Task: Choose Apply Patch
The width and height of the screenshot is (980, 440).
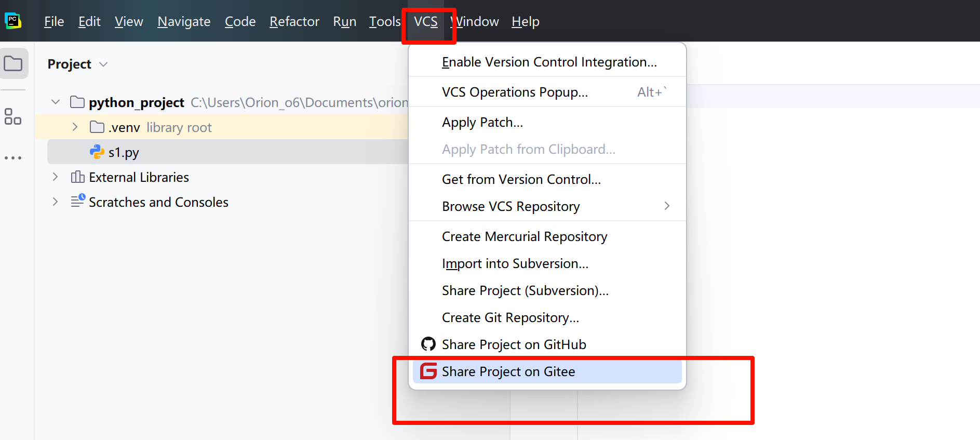Action: (x=547, y=122)
